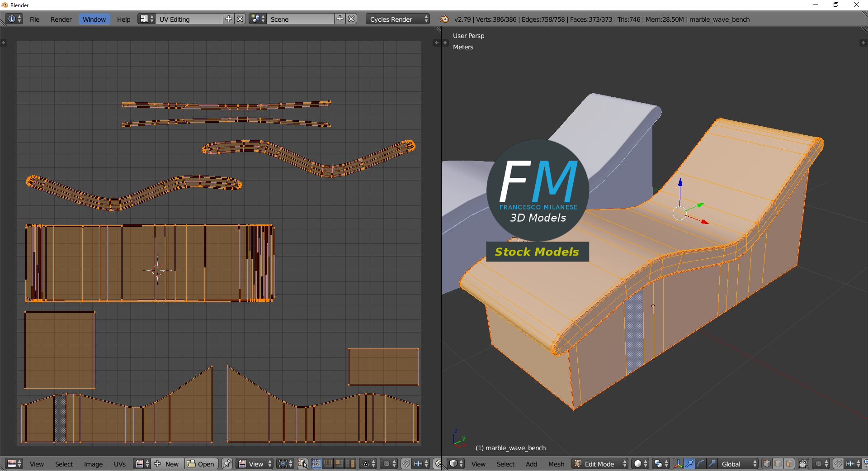Add a new screen layout next to UV Editing
The image size is (868, 471).
(x=229, y=19)
